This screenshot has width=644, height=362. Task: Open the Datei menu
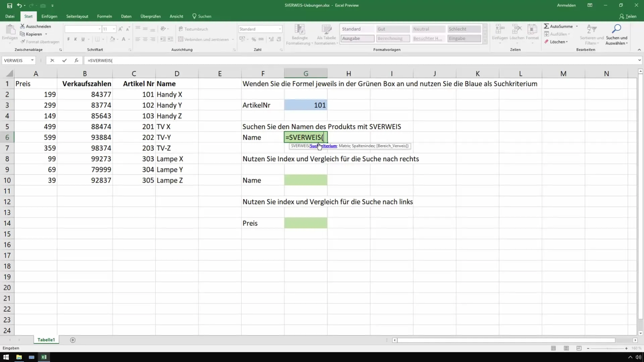click(10, 16)
